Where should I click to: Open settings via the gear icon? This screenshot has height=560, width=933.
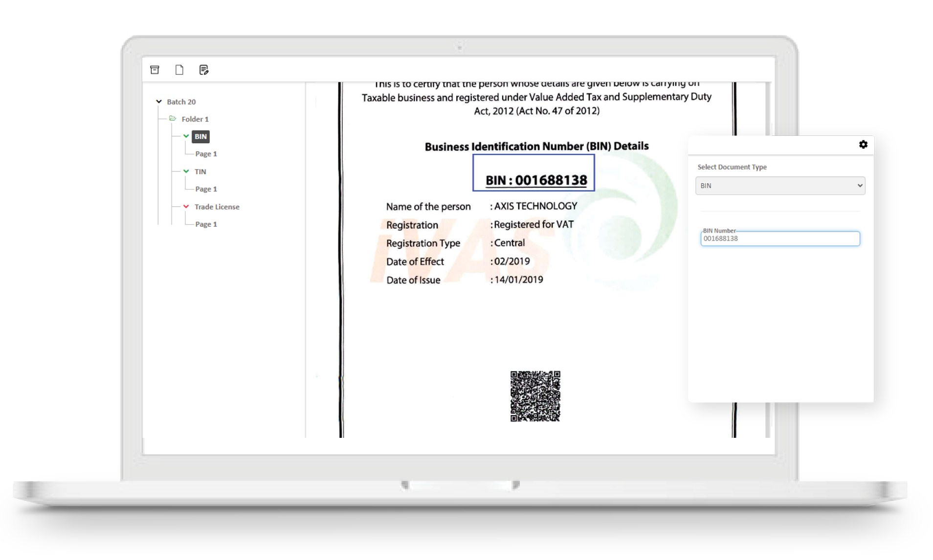coord(863,145)
